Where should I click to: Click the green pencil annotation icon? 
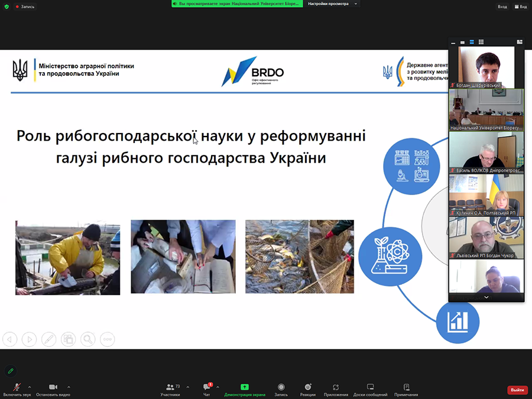[x=11, y=371]
